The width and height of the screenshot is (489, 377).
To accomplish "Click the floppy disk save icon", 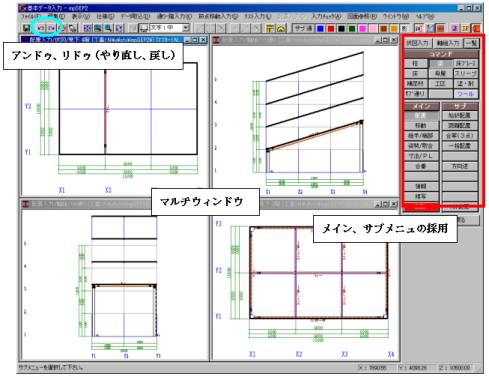I will (x=26, y=28).
